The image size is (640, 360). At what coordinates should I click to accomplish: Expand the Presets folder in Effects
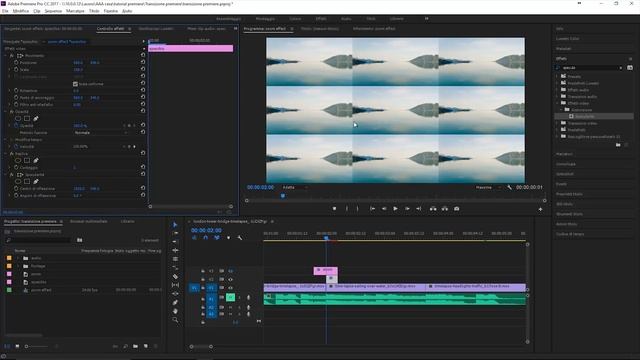pos(557,76)
